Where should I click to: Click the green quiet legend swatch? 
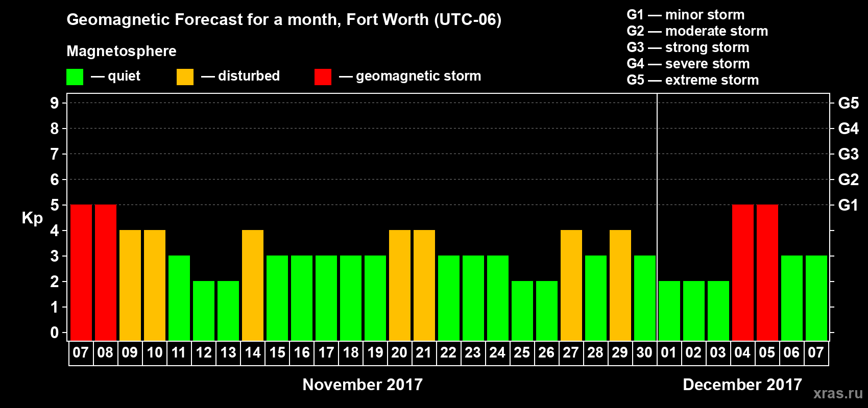(75, 77)
